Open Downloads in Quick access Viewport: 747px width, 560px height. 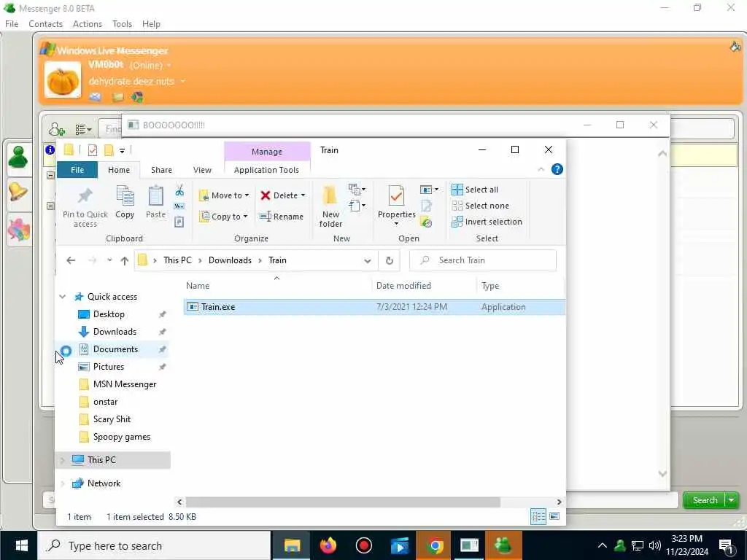115,332
